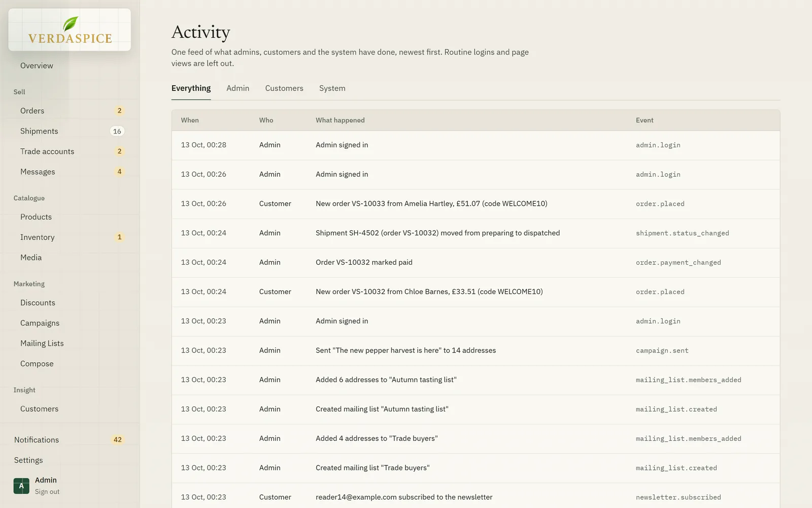Viewport: 812px width, 508px height.
Task: Open the Inventory page
Action: pyautogui.click(x=37, y=237)
